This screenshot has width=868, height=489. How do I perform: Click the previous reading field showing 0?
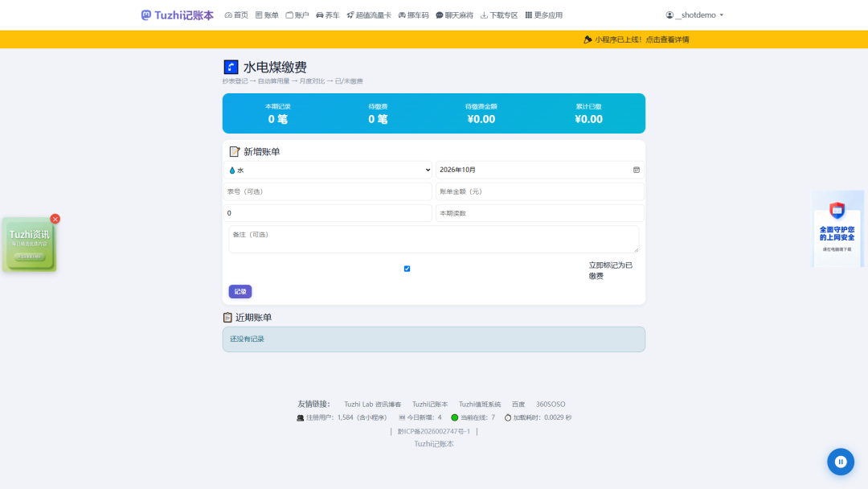(x=328, y=213)
